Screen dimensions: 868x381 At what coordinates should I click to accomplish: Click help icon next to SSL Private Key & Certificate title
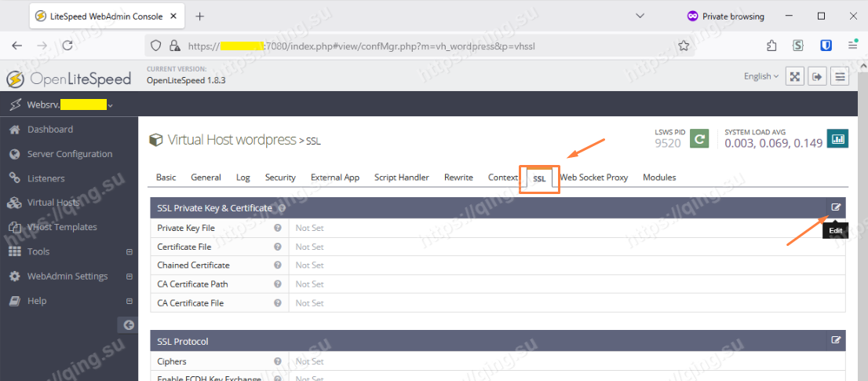point(282,208)
